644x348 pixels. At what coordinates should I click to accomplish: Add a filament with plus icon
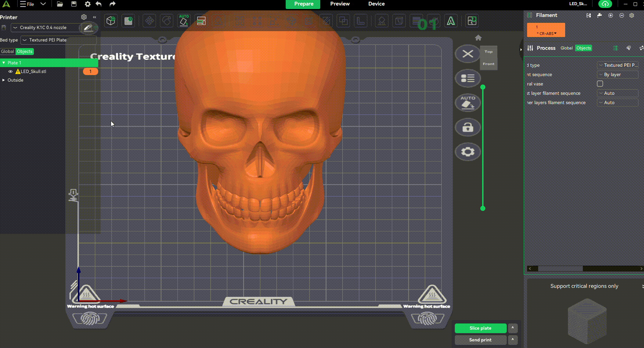pos(610,15)
